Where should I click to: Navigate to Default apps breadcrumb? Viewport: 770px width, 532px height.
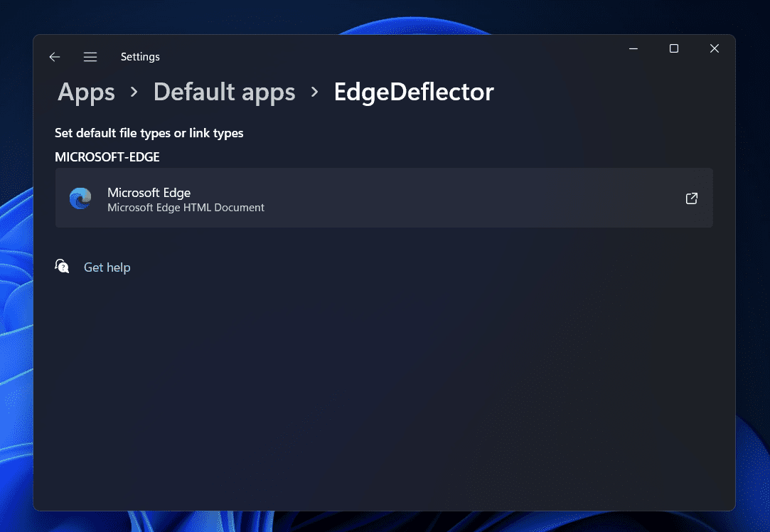click(x=225, y=92)
